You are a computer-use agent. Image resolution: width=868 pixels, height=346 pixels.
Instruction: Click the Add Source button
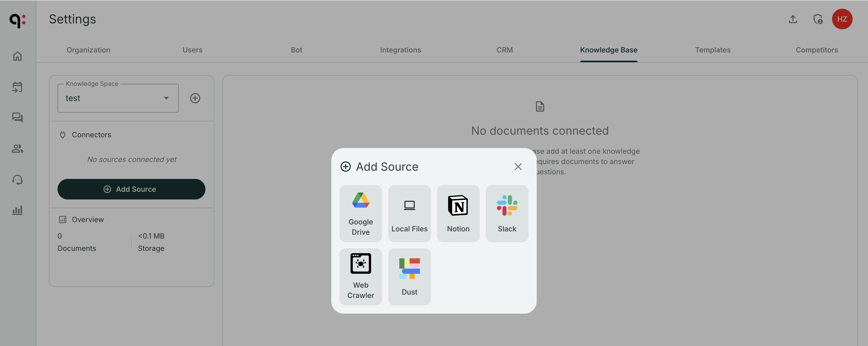pos(131,189)
